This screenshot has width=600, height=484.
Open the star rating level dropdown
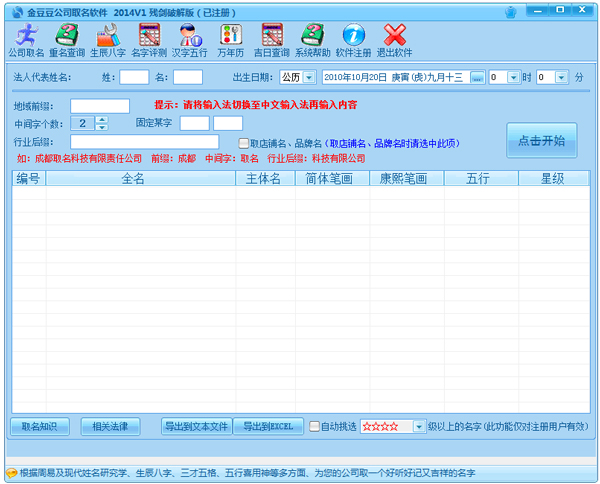[x=419, y=426]
